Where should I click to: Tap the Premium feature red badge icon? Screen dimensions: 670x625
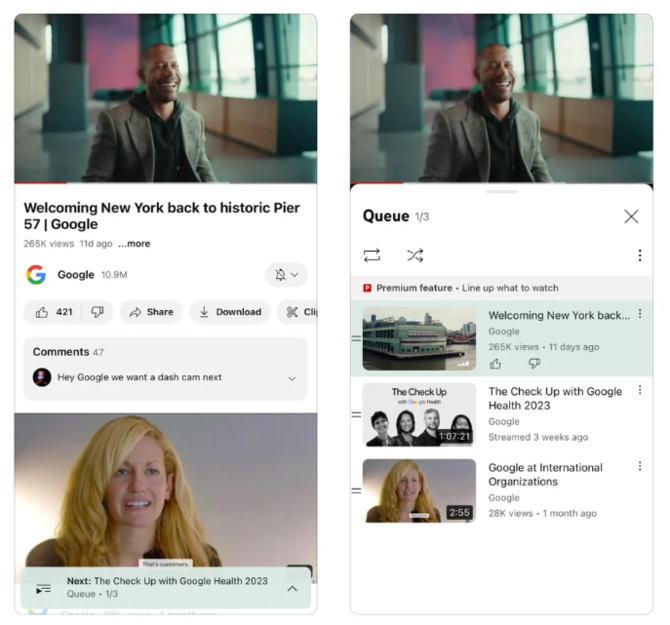[367, 288]
